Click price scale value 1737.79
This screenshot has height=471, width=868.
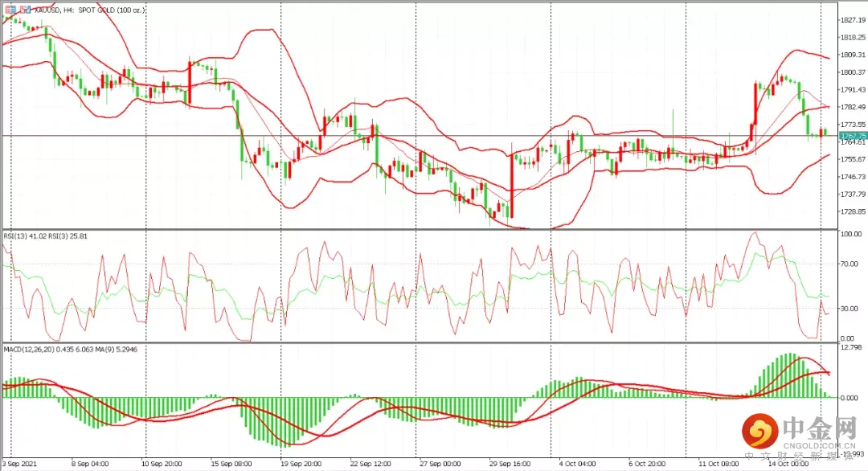click(853, 195)
